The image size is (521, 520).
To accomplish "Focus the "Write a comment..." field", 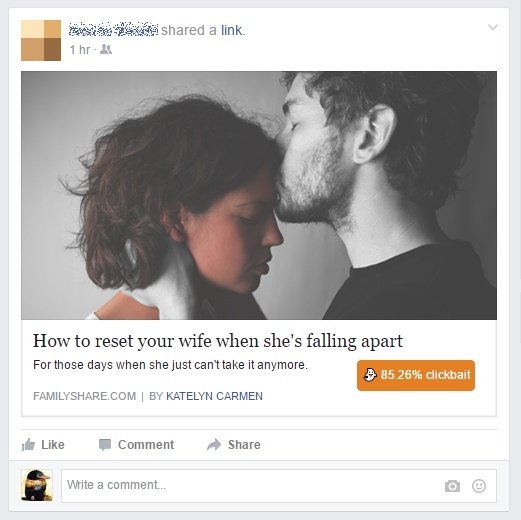I will pos(279,486).
